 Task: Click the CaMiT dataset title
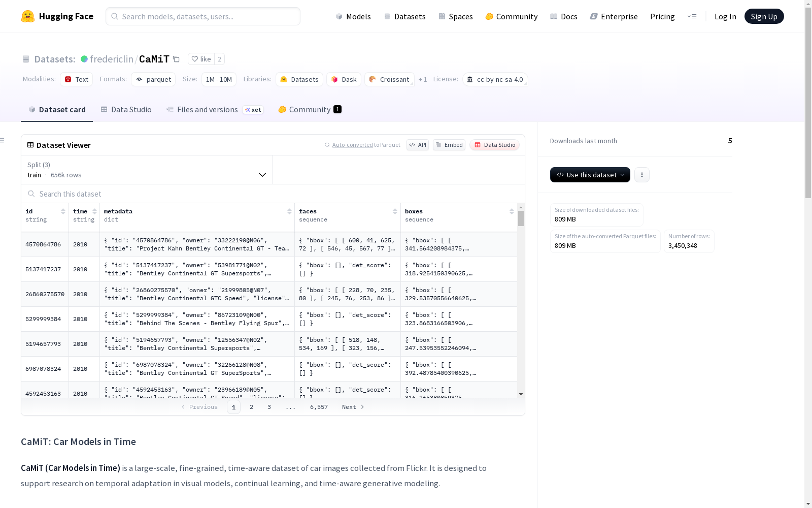tap(154, 59)
